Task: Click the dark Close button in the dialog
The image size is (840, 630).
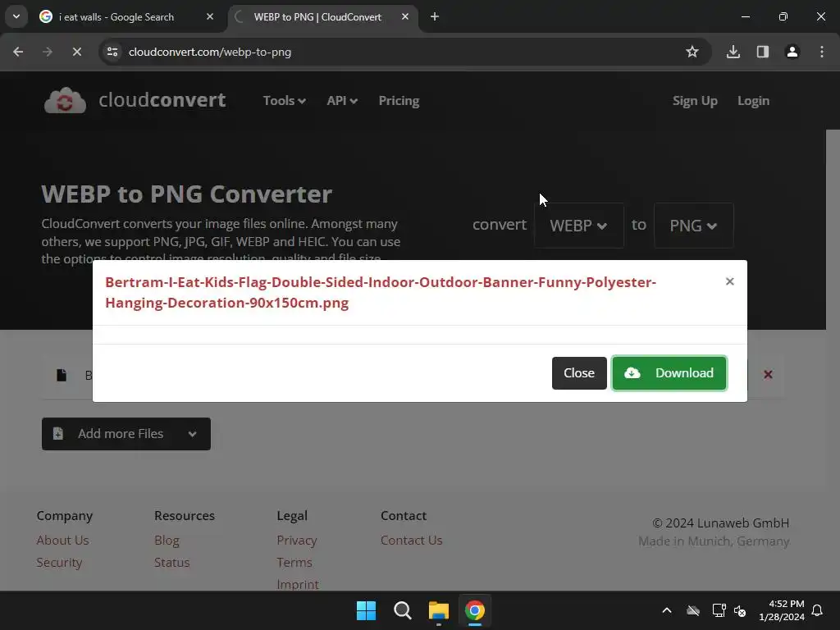Action: [579, 373]
